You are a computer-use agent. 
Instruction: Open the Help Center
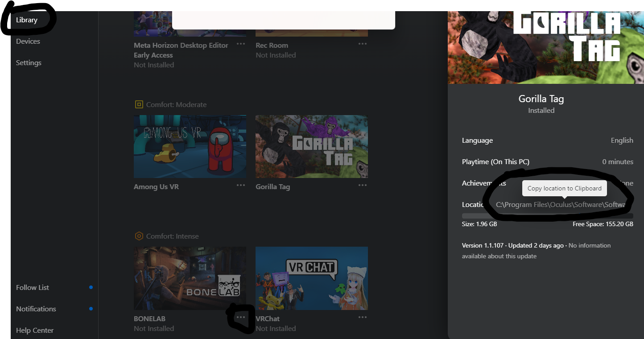click(35, 331)
